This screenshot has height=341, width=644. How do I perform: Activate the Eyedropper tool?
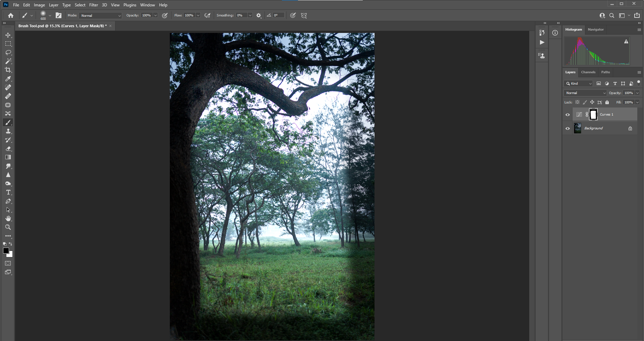point(8,79)
